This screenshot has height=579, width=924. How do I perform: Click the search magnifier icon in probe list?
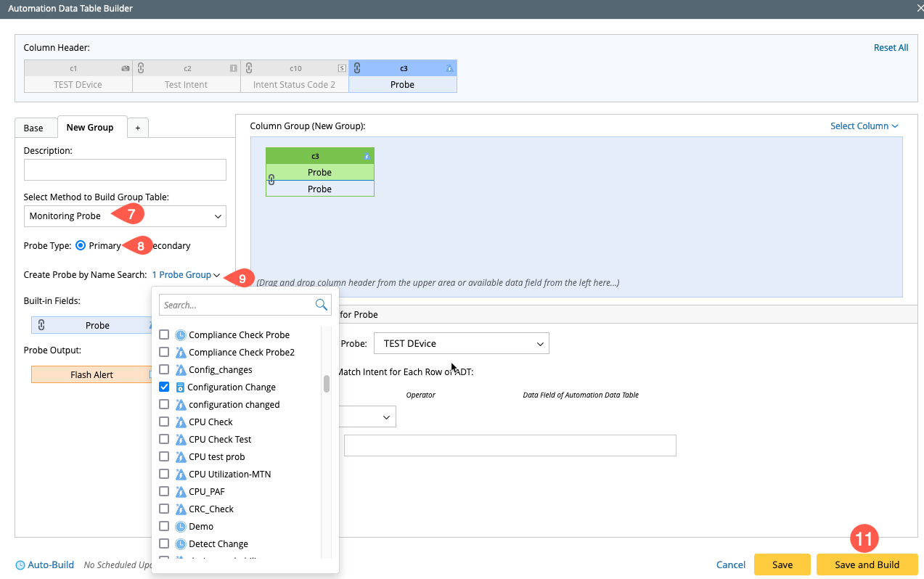(x=321, y=305)
